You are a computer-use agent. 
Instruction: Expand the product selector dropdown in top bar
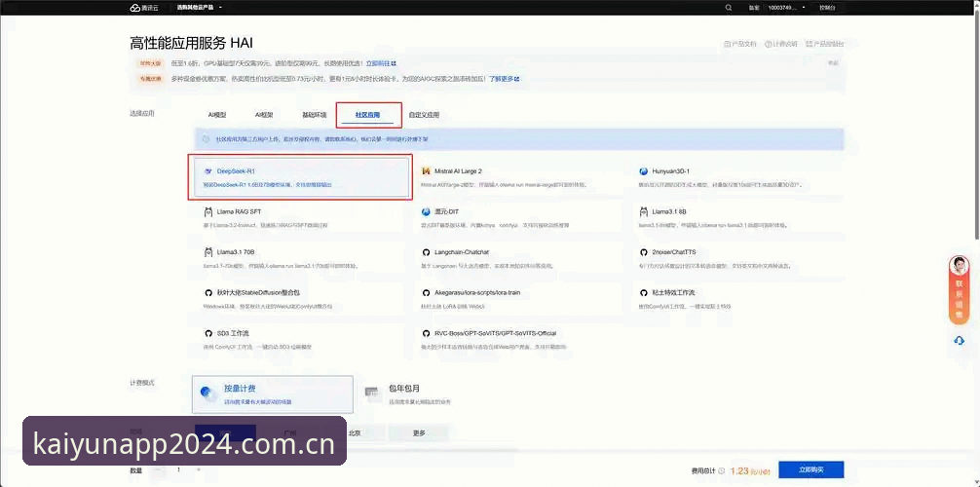click(200, 8)
